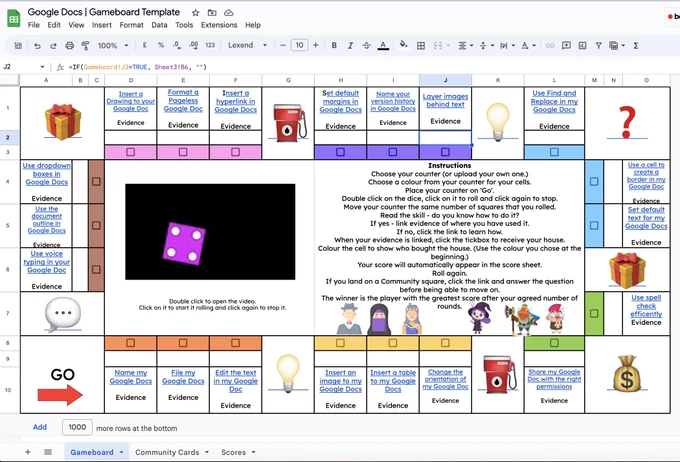Open the Google Sheets home icon
The width and height of the screenshot is (680, 462).
tap(13, 19)
